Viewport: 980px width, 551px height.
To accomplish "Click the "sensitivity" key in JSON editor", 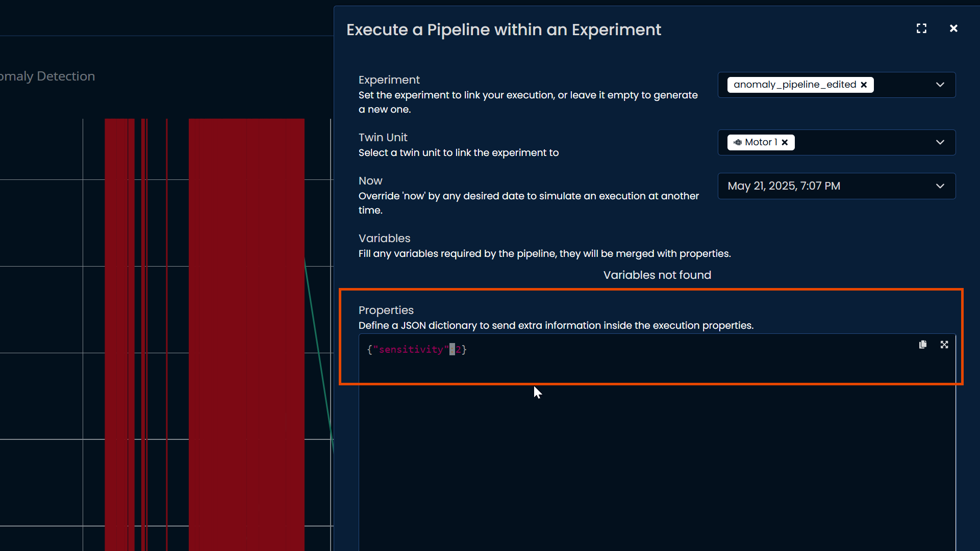I will 411,350.
